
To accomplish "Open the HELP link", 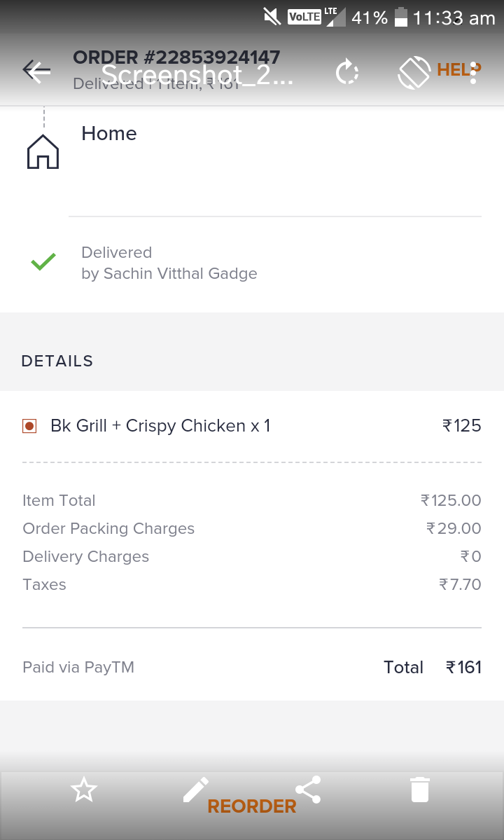I will [454, 69].
